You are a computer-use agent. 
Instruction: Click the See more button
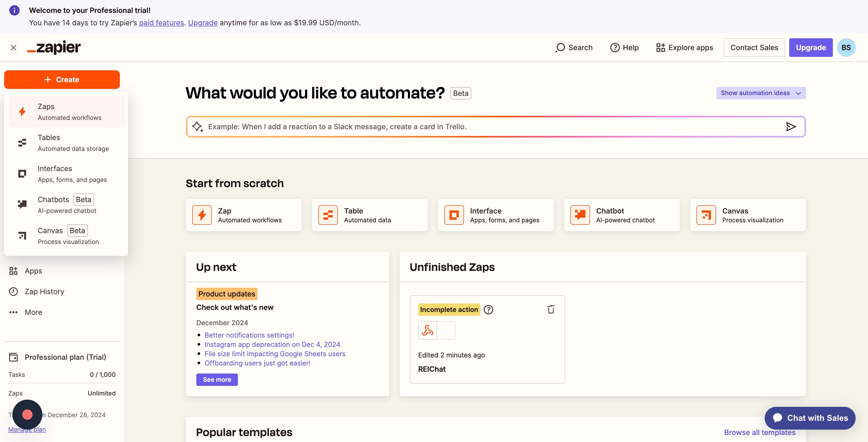[x=217, y=380]
